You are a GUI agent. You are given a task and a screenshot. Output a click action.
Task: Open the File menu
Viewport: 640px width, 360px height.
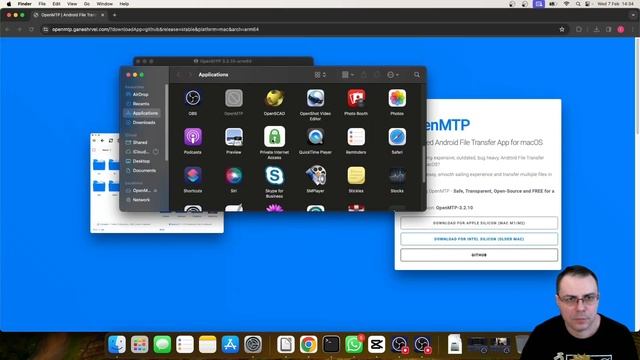[42, 4]
